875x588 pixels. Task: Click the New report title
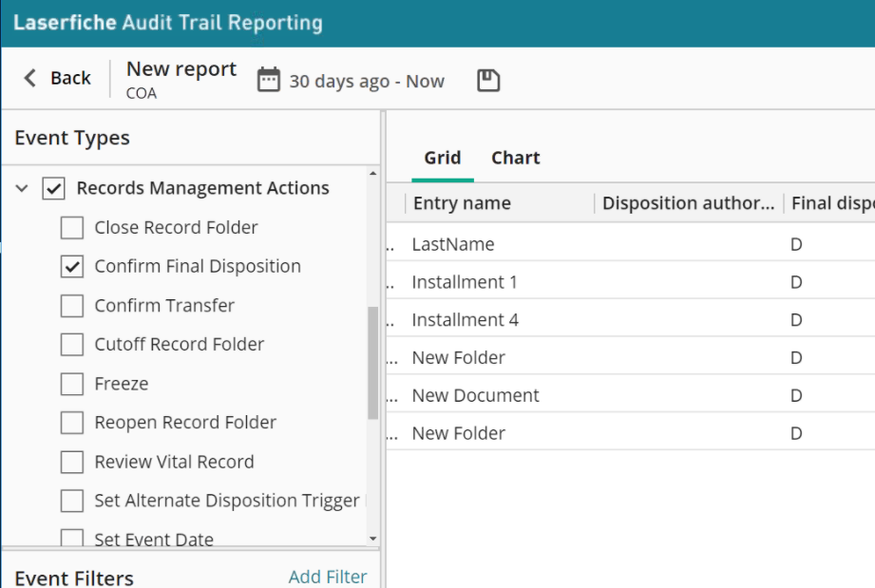pos(181,69)
